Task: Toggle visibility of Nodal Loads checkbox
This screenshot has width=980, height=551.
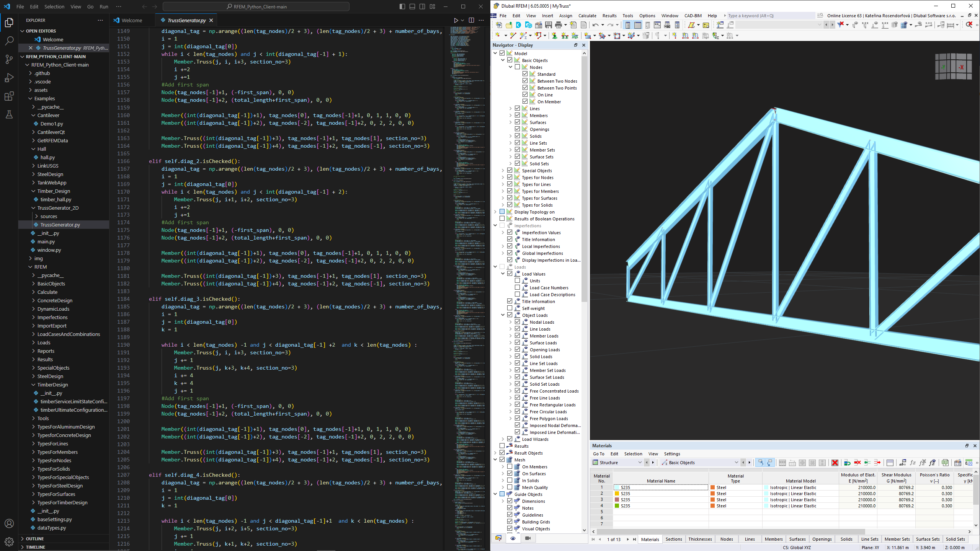Action: [x=518, y=321]
